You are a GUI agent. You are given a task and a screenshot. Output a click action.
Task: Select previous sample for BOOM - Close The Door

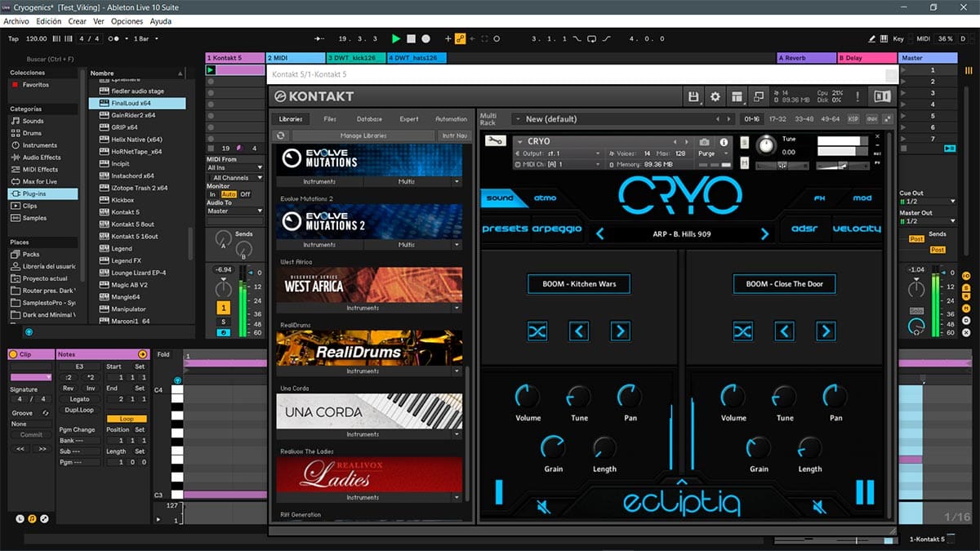coord(784,331)
